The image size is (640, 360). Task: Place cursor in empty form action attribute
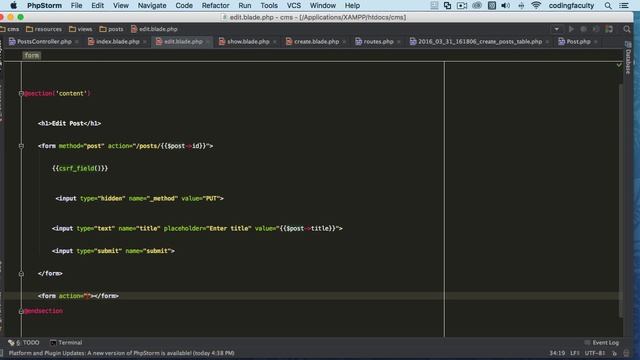pyautogui.click(x=87, y=296)
